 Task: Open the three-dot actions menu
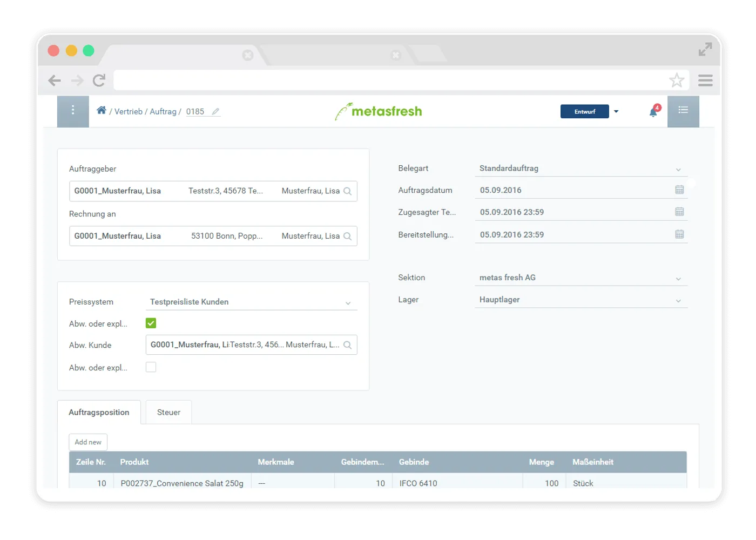[x=73, y=111]
